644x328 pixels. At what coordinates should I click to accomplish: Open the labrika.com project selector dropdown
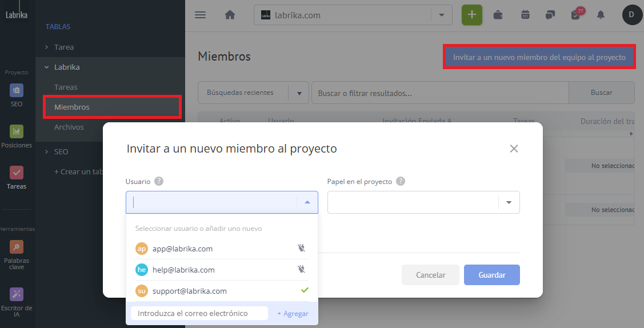click(442, 15)
